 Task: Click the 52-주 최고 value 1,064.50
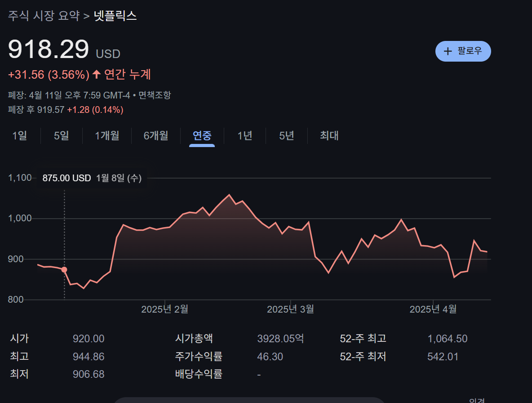click(x=448, y=339)
